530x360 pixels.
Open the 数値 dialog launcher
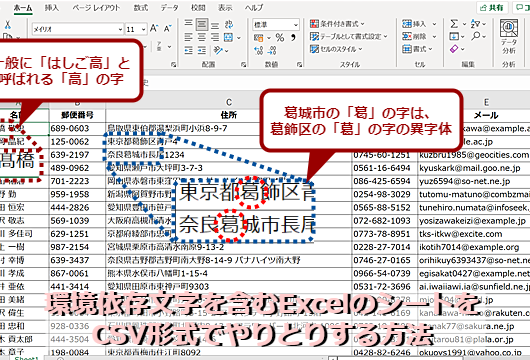coord(299,64)
